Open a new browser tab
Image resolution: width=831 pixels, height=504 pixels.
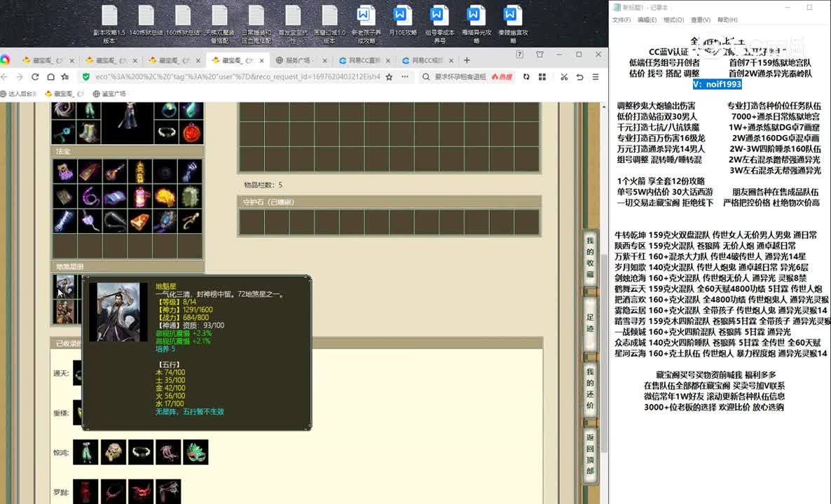point(467,60)
